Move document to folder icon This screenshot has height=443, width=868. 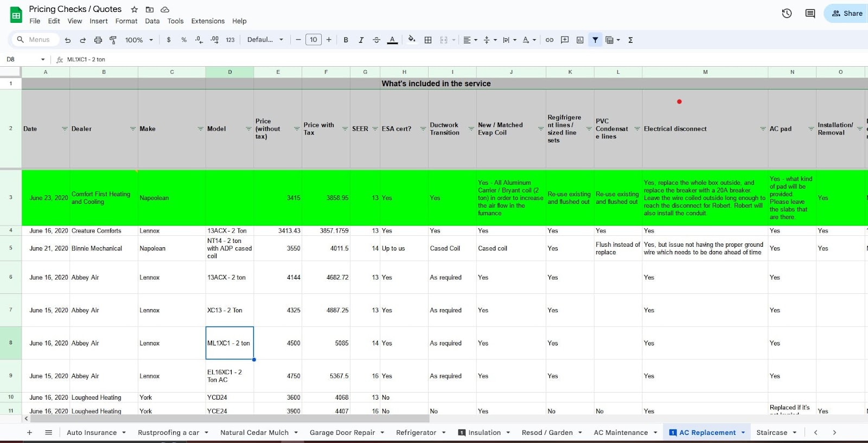(x=150, y=9)
